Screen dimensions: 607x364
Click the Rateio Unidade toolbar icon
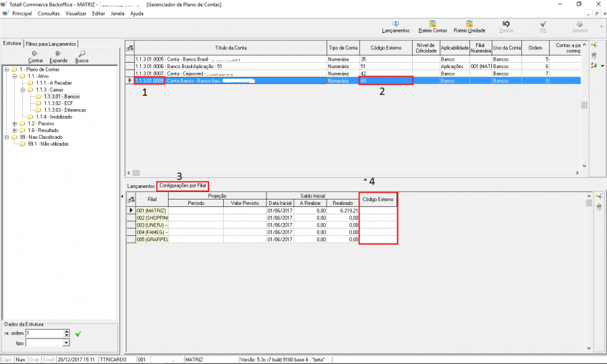coord(469,26)
